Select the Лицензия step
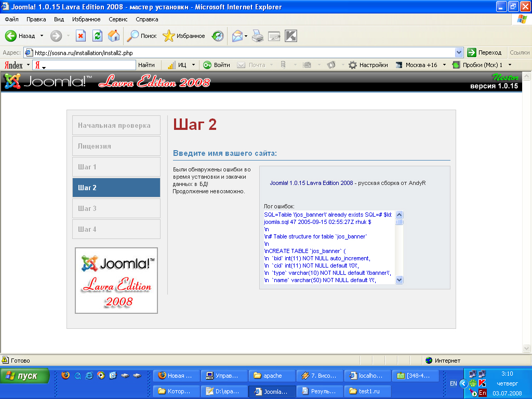This screenshot has width=532, height=399. point(116,146)
